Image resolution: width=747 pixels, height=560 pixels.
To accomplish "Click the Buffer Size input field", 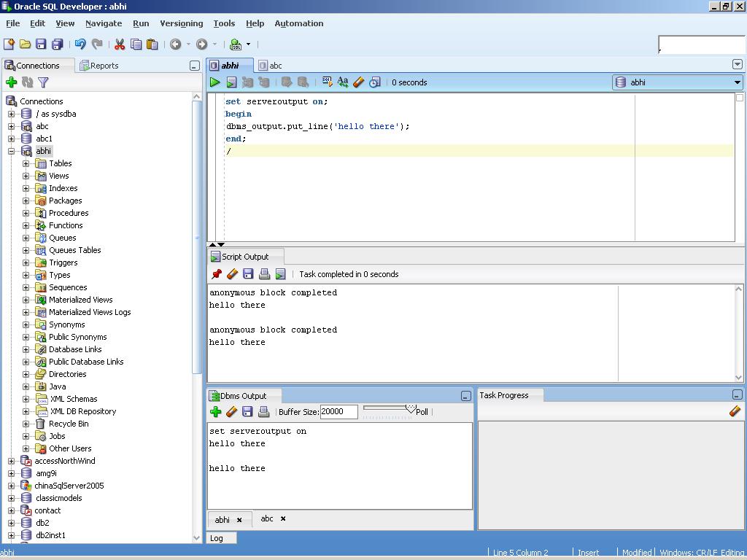I will [338, 412].
